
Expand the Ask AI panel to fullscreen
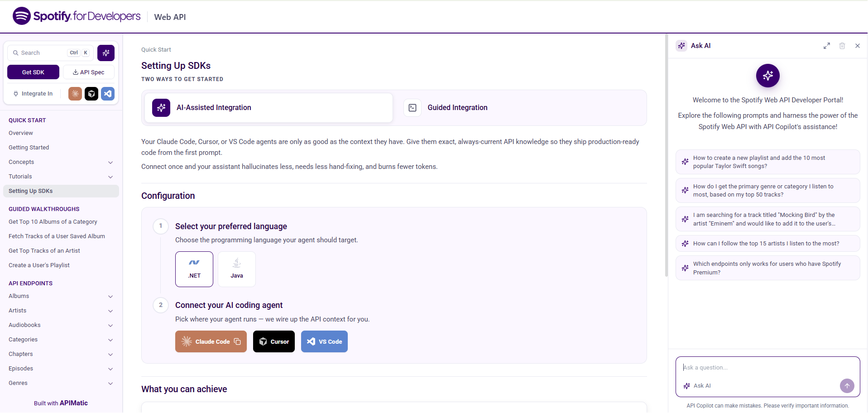click(x=827, y=46)
